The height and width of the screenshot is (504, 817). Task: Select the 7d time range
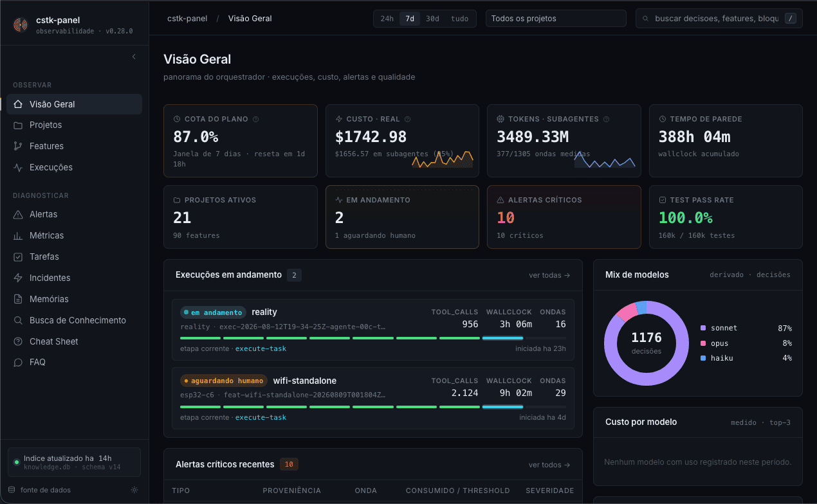(x=410, y=19)
